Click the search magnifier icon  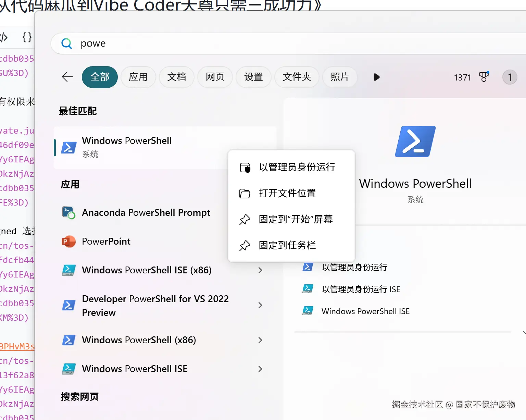66,44
